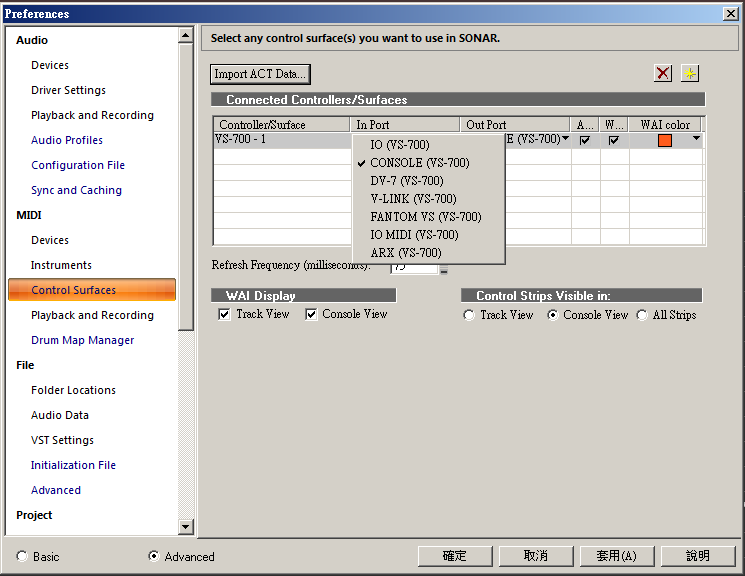Click the Import ACT Data button
745x576 pixels.
point(261,74)
